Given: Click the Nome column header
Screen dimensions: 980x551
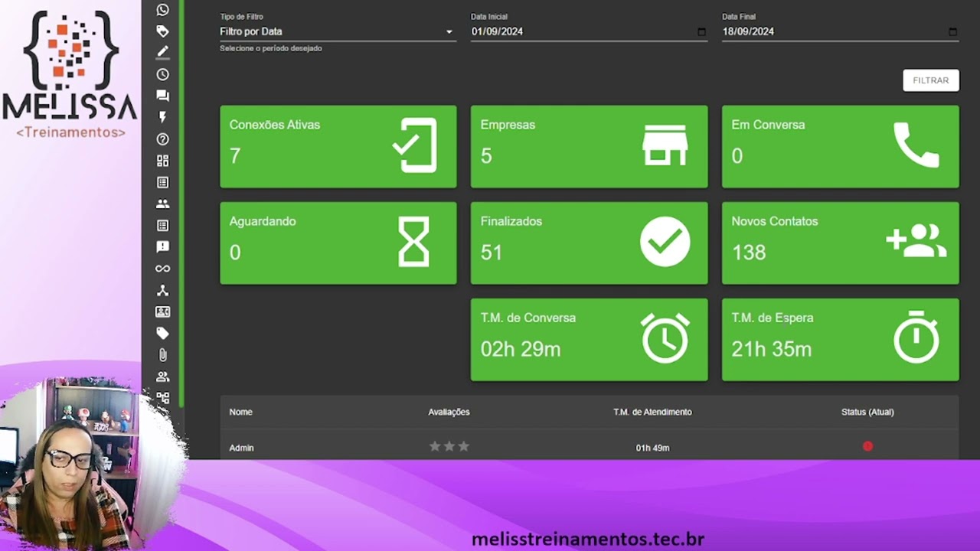Looking at the screenshot, I should click(x=240, y=412).
